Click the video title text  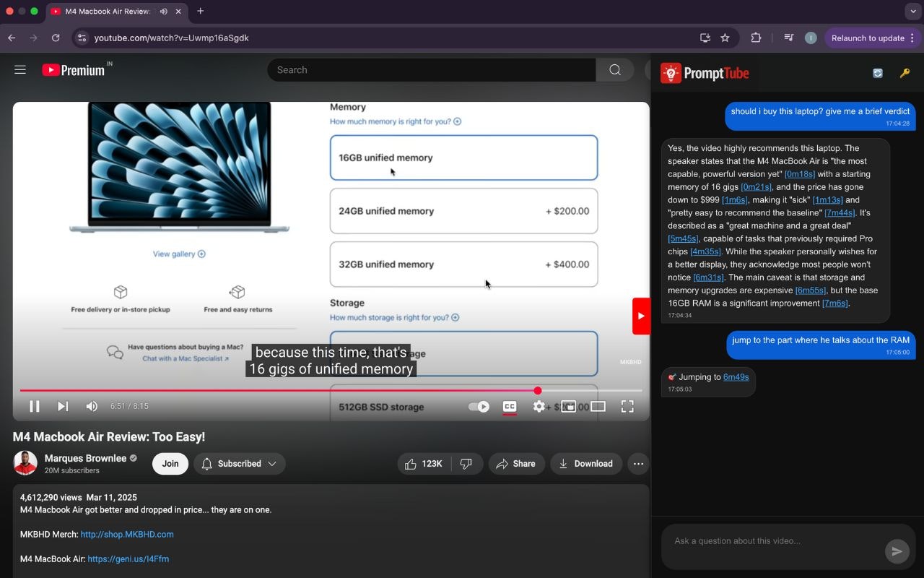[x=109, y=437]
